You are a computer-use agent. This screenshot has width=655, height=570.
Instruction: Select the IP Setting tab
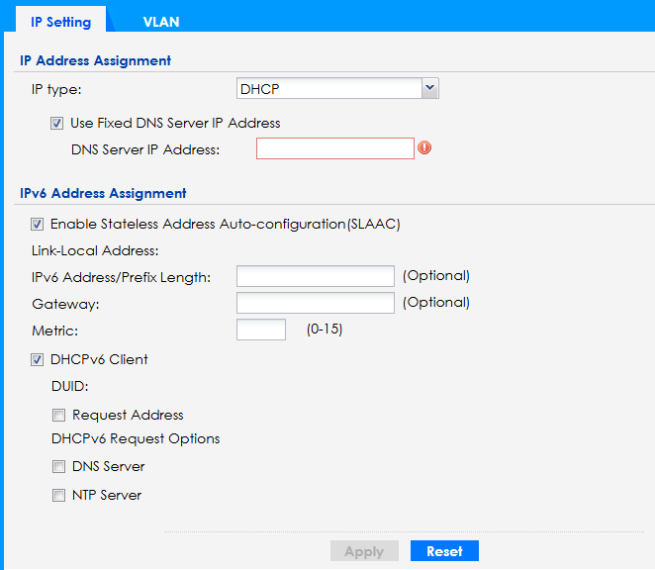click(61, 21)
